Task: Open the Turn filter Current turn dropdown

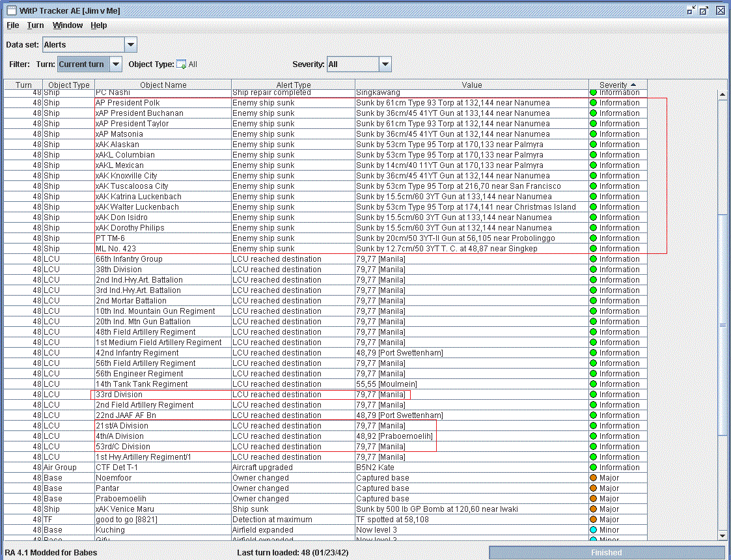Action: tap(116, 64)
